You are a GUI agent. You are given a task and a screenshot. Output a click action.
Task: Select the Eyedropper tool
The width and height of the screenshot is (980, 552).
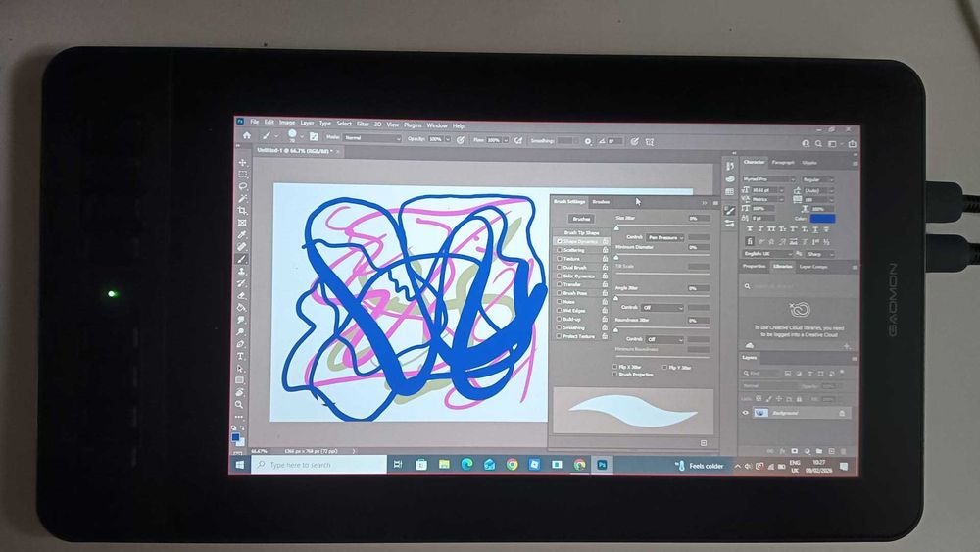pos(242,235)
